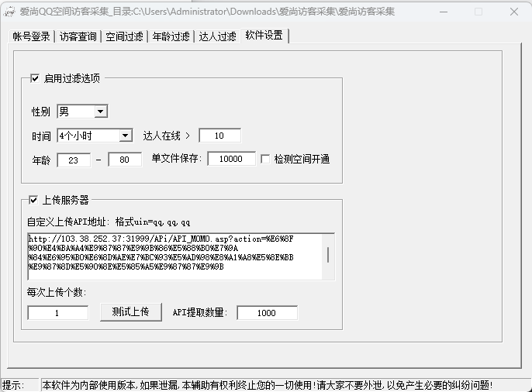Go to the 达人过滤 tab
Image resolution: width=532 pixels, height=392 pixels.
point(217,36)
